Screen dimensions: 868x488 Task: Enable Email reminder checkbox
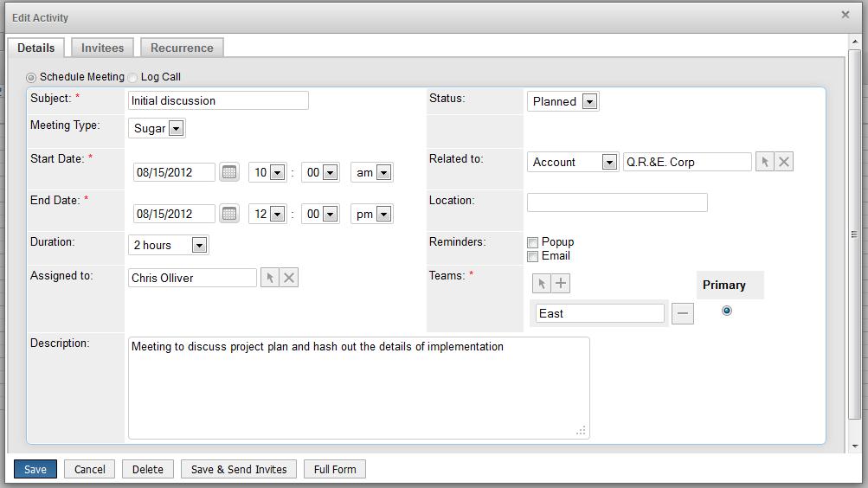pyautogui.click(x=532, y=256)
